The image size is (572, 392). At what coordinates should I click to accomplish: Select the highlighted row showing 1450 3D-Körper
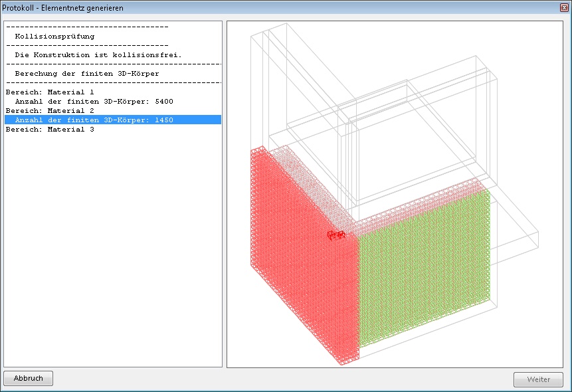(113, 120)
